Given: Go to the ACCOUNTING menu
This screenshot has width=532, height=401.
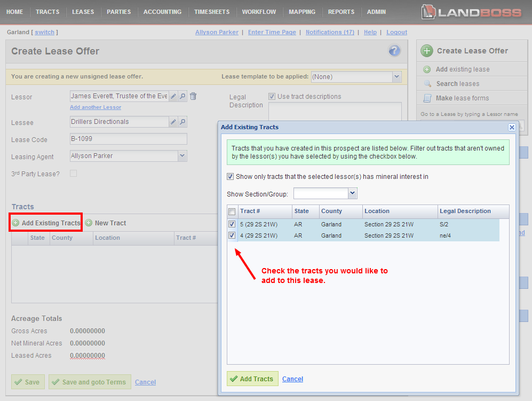Looking at the screenshot, I should click(x=162, y=12).
